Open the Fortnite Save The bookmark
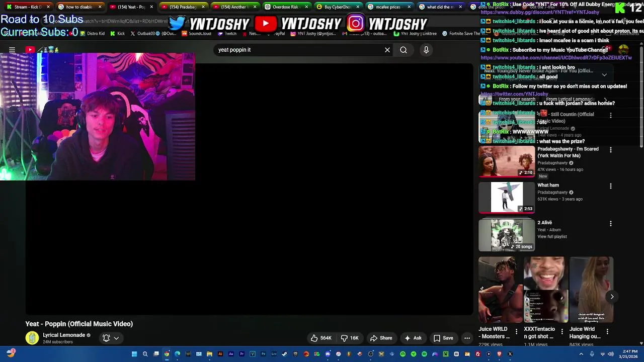644x362 pixels. pyautogui.click(x=461, y=34)
